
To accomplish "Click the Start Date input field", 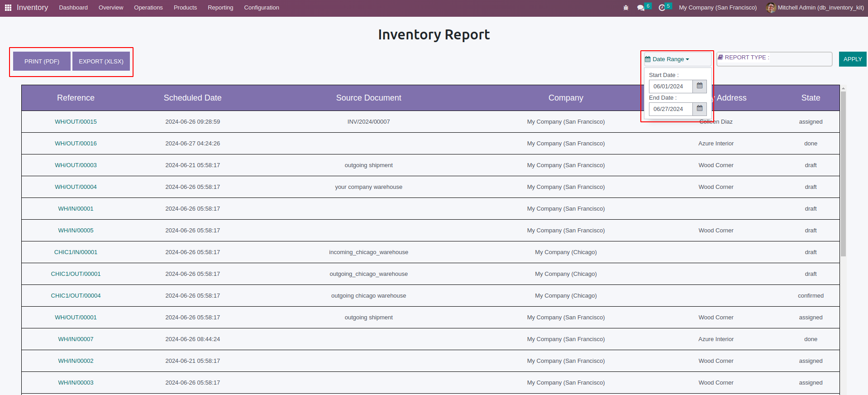I will click(x=671, y=87).
